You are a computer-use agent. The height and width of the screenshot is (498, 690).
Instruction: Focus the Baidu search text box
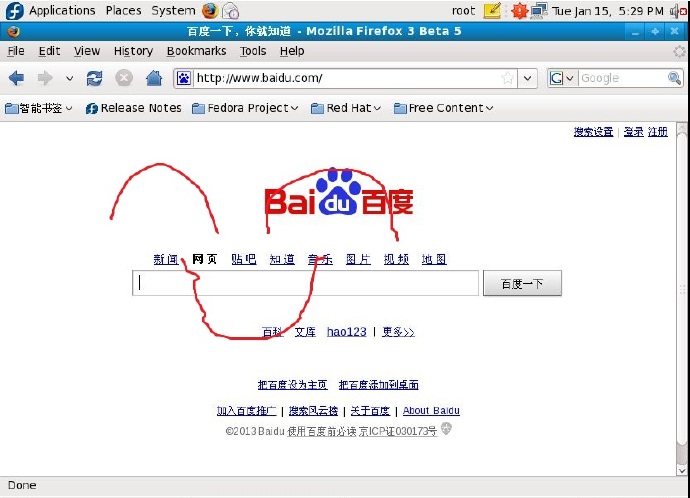click(x=305, y=283)
